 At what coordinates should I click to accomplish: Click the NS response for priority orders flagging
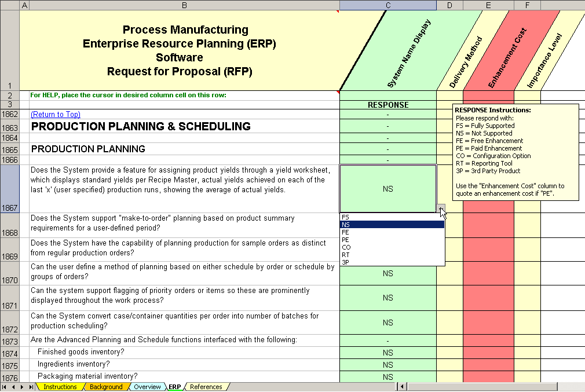coord(388,298)
